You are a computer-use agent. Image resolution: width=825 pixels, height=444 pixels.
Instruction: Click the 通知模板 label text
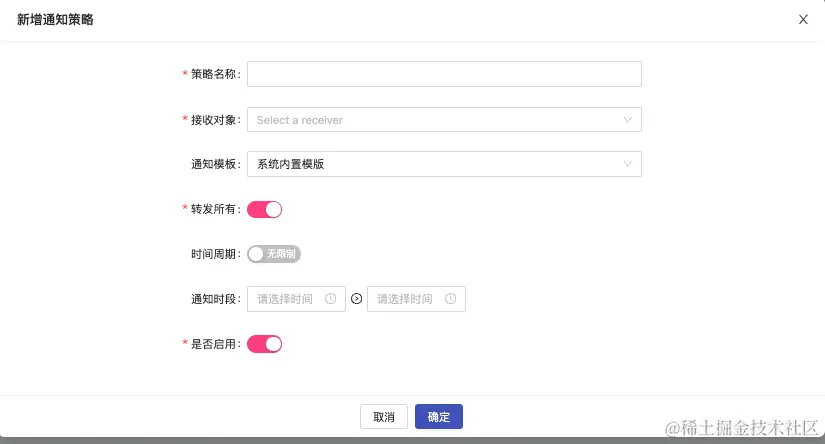tap(213, 164)
